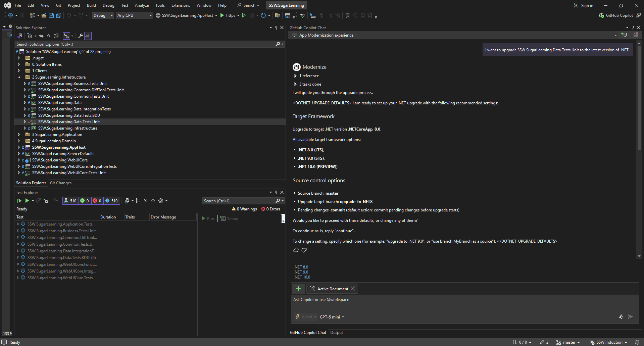The height and width of the screenshot is (346, 644).
Task: Toggle the not-run tests filter showing 510
Action: tap(111, 201)
